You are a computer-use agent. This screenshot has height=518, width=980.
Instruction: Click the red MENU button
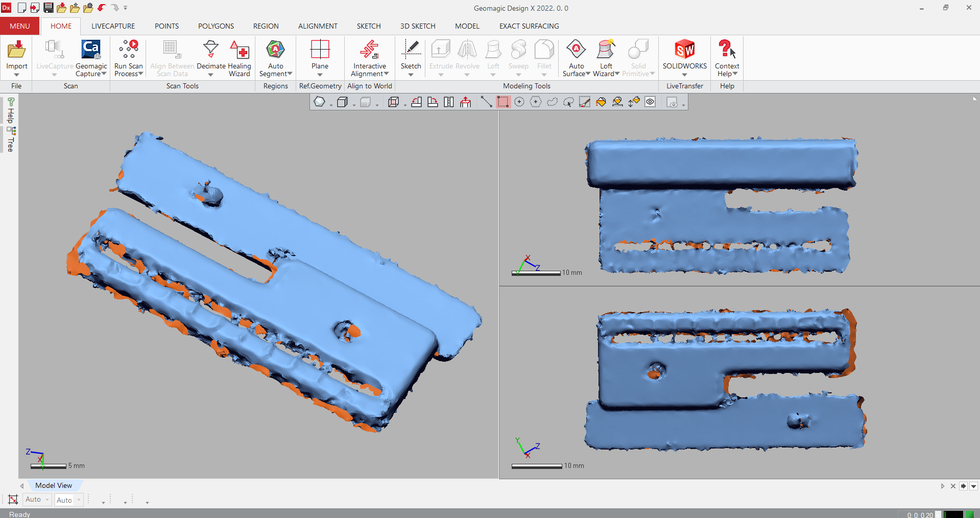(x=20, y=26)
